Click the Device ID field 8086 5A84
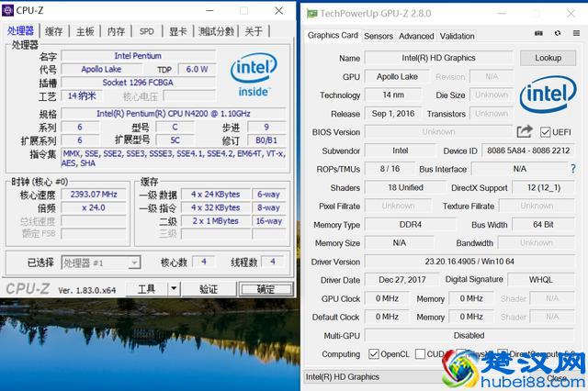The height and width of the screenshot is (391, 588). point(528,151)
